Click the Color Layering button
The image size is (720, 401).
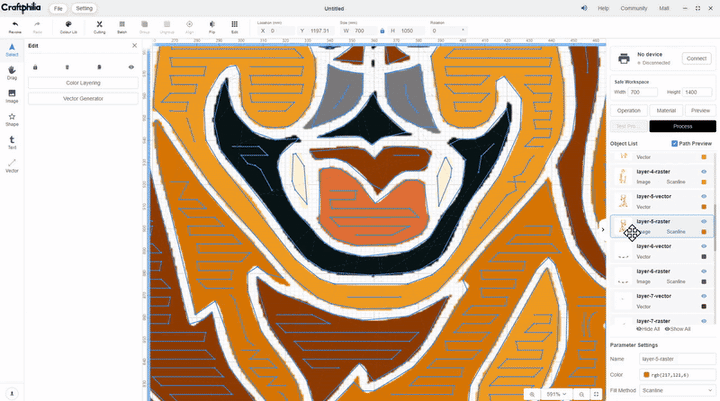83,83
